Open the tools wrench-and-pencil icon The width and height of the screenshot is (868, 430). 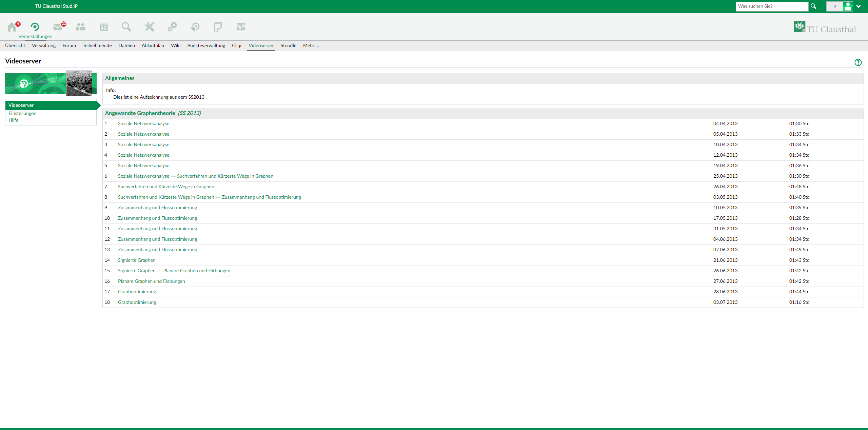[x=149, y=27]
